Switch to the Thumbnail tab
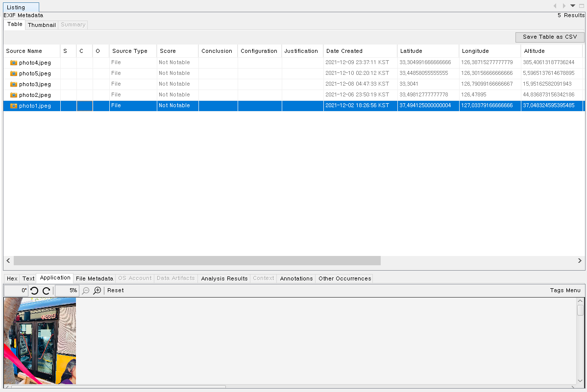This screenshot has height=392, width=587. pos(42,25)
